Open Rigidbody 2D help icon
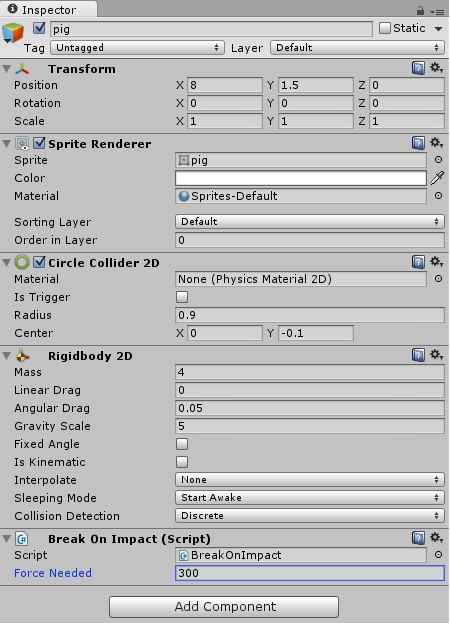The height and width of the screenshot is (626, 451). point(418,355)
